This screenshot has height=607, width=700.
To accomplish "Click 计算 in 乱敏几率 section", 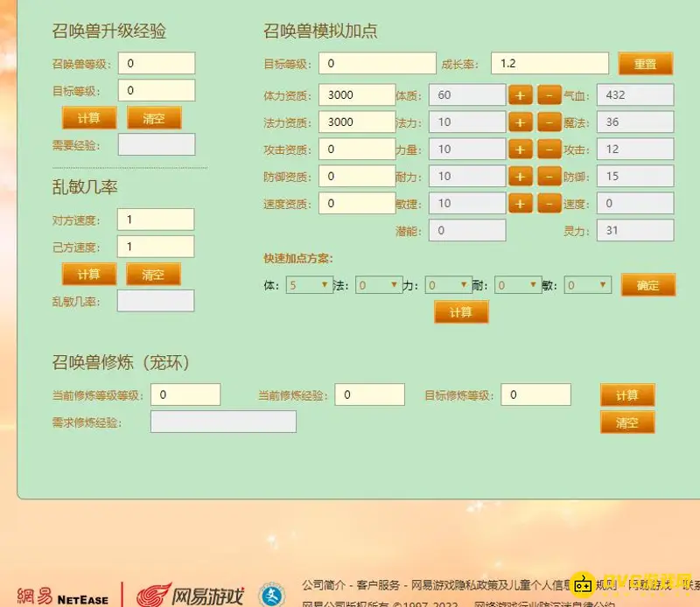I will [89, 274].
